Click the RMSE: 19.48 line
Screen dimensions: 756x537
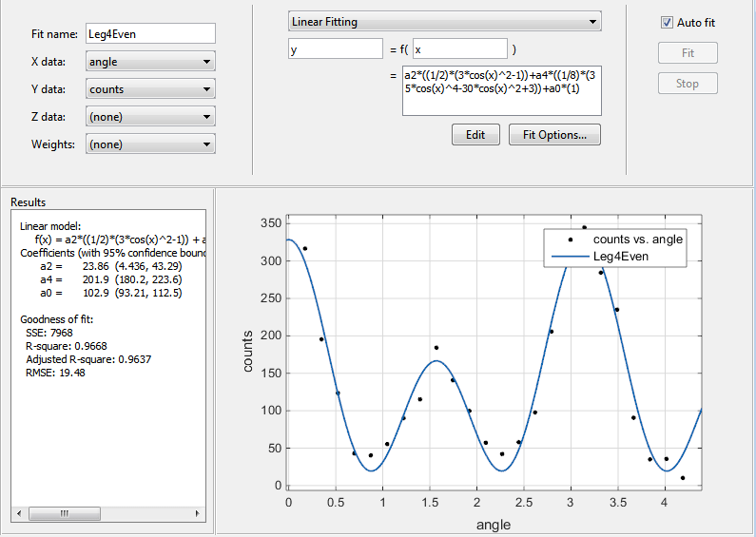tap(55, 373)
